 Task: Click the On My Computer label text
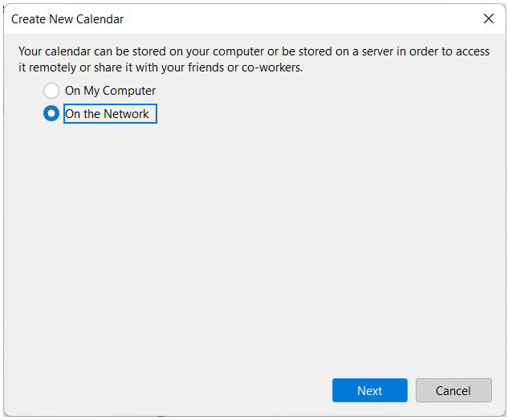[x=110, y=91]
